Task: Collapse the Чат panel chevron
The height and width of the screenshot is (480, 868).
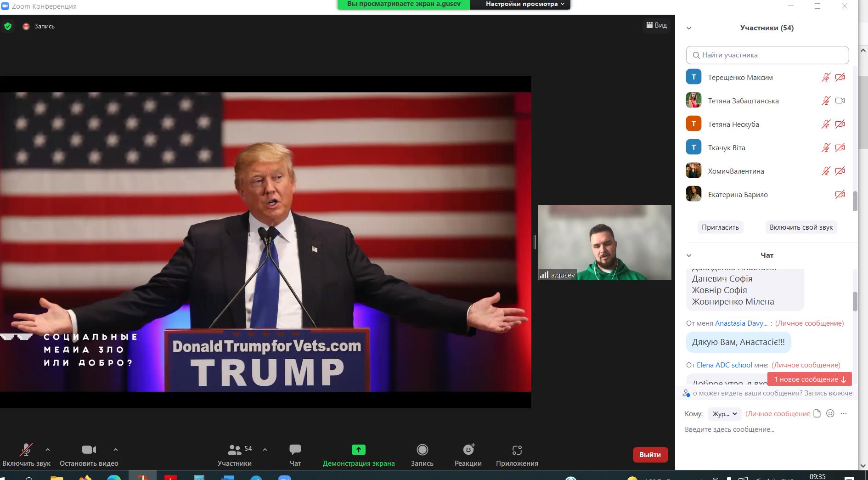Action: click(x=689, y=255)
